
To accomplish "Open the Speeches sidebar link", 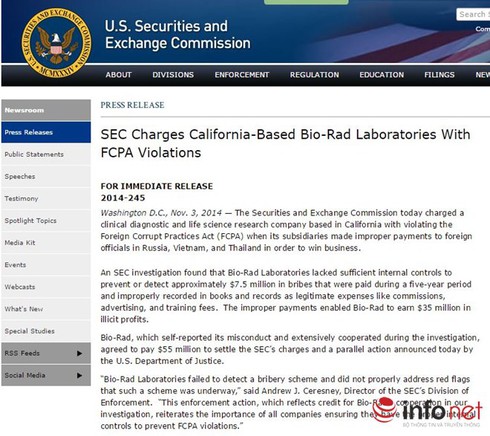I will coord(46,176).
